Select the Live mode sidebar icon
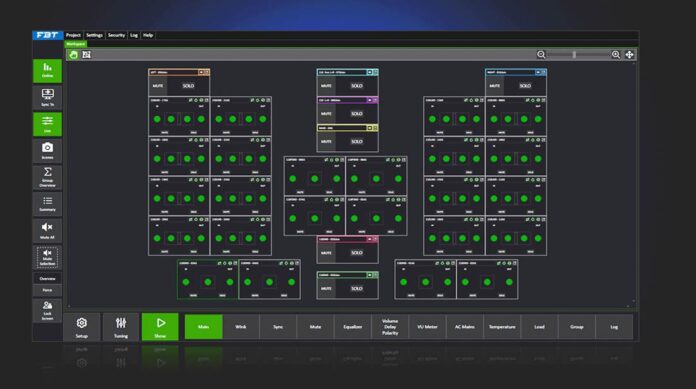The image size is (696, 389). (x=47, y=124)
